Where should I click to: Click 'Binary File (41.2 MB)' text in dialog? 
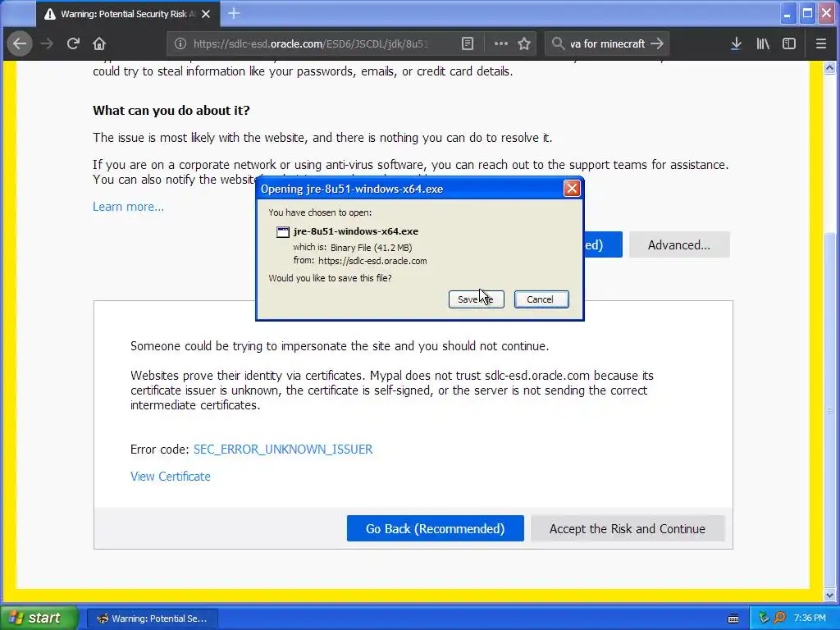(x=372, y=248)
